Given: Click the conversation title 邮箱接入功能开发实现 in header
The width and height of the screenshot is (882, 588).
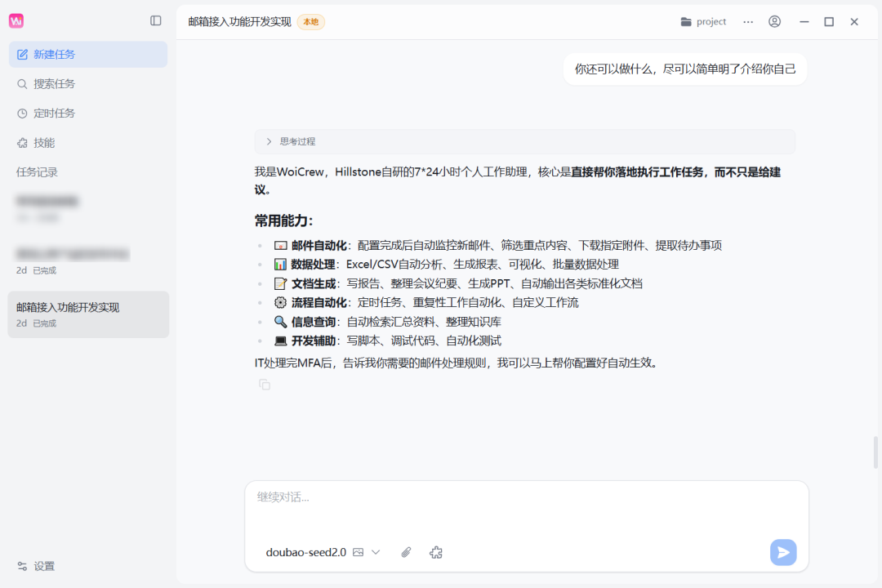Looking at the screenshot, I should click(x=239, y=22).
